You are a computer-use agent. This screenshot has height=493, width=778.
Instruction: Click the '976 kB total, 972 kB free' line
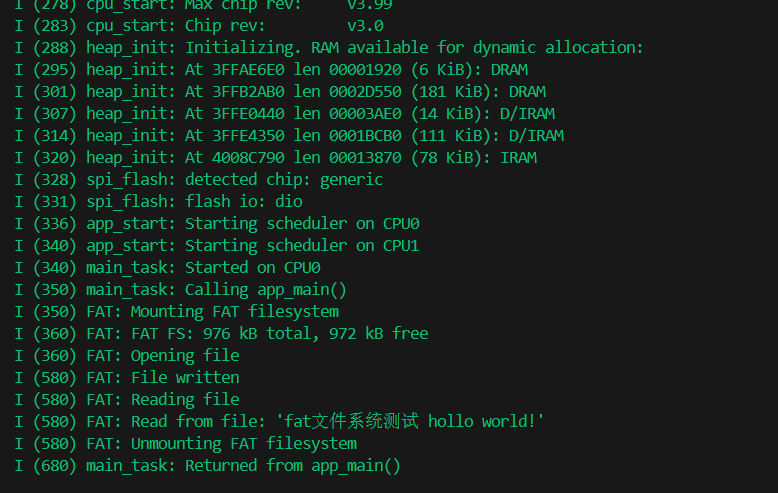pyautogui.click(x=220, y=334)
